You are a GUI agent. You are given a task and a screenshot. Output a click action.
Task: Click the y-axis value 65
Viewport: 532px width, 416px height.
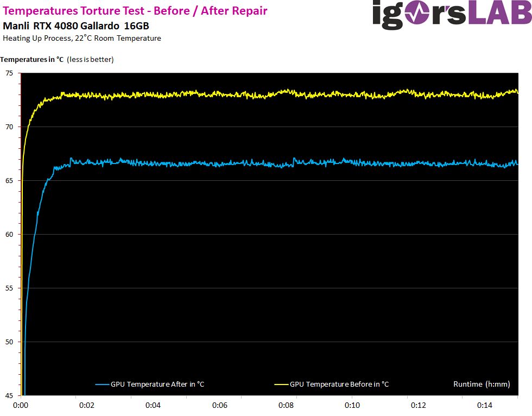click(x=9, y=180)
